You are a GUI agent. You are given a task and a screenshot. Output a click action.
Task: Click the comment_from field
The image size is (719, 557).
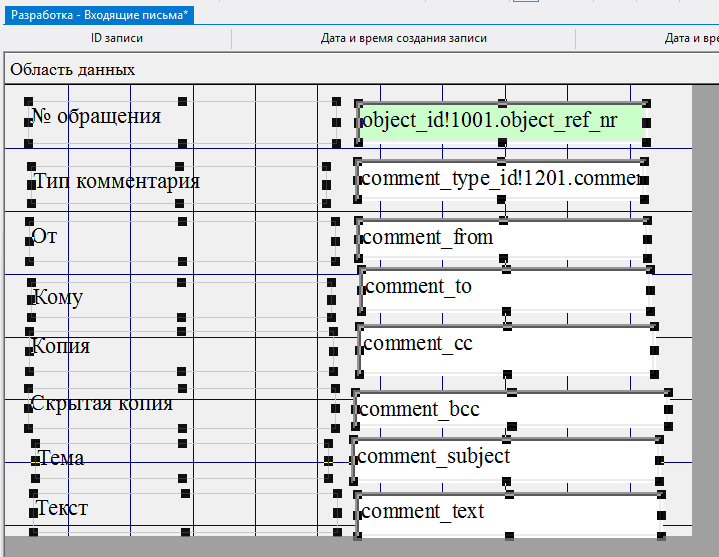[500, 238]
